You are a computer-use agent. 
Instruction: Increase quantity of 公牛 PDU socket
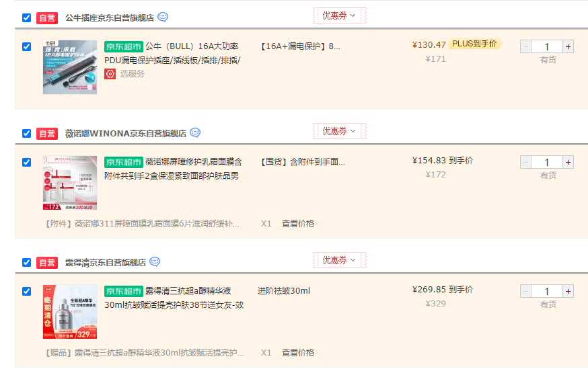568,47
